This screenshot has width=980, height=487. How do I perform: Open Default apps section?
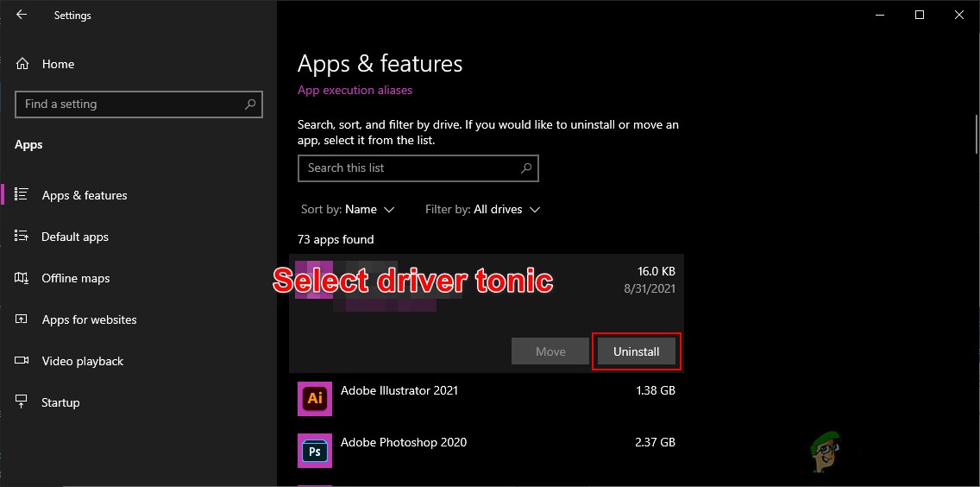click(x=75, y=237)
